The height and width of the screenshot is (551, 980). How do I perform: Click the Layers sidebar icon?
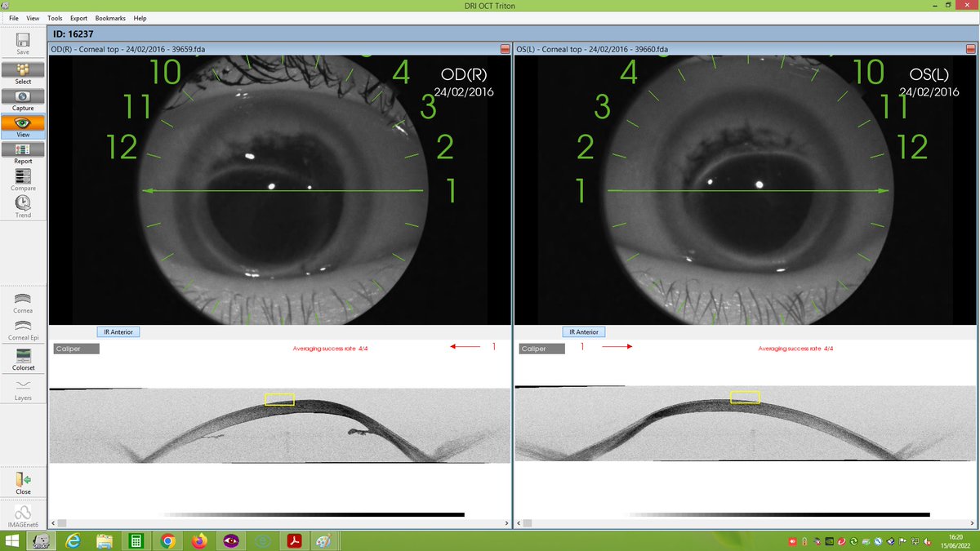tap(23, 384)
